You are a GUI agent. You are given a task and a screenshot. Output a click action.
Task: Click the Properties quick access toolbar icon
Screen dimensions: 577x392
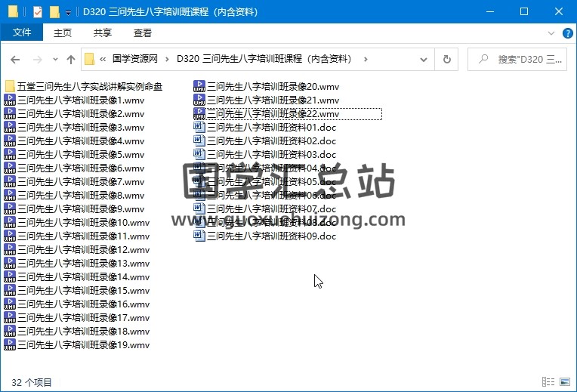point(37,12)
